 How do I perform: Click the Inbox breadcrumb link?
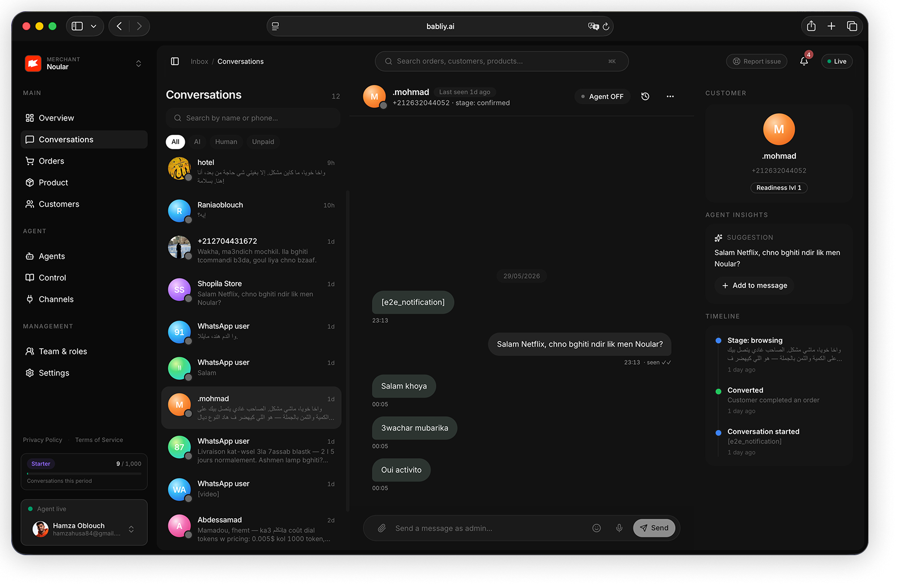coord(200,62)
